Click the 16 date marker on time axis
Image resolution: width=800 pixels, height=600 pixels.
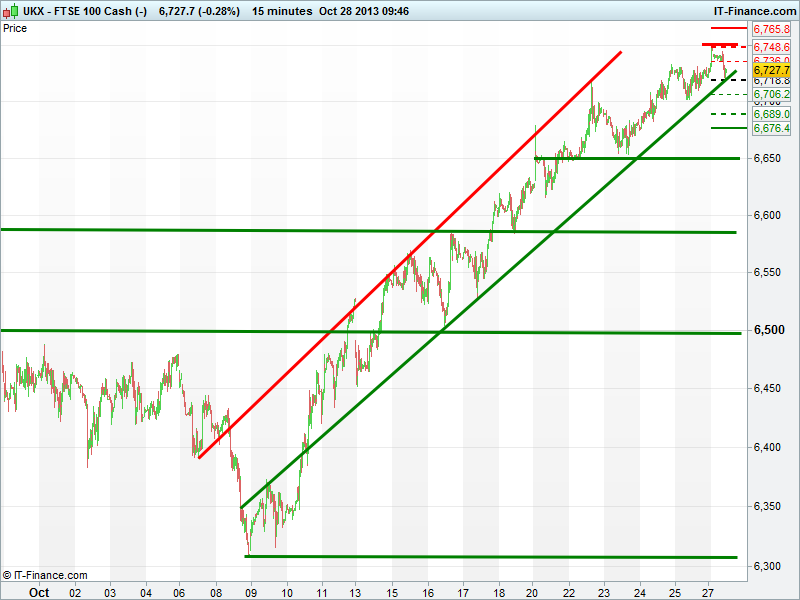coord(430,592)
